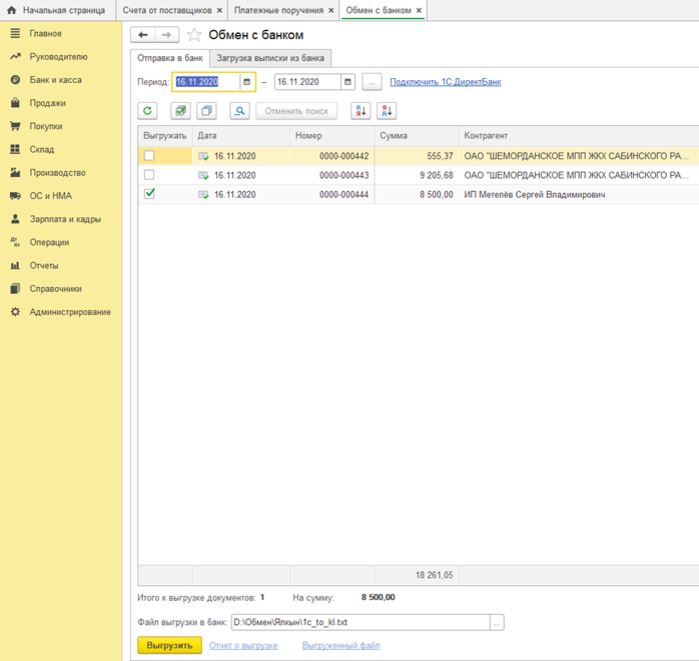Click the sort ascending icon
Image resolution: width=699 pixels, height=661 pixels.
(x=361, y=111)
